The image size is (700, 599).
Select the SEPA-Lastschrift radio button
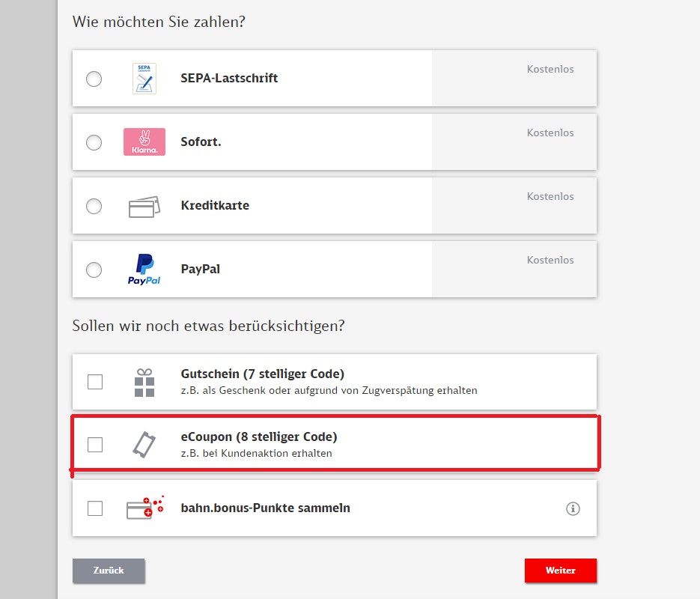pos(94,79)
